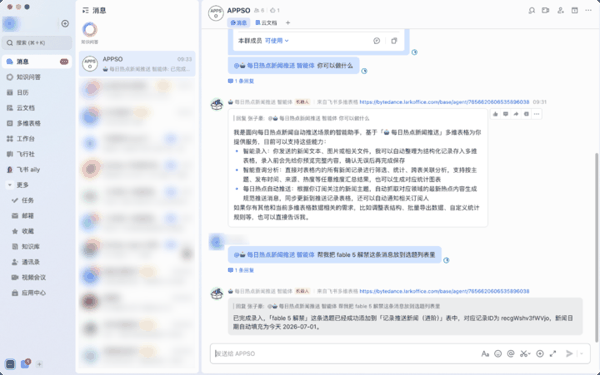Image resolution: width=600 pixels, height=375 pixels.
Task: Open the sidebar panel icon in chat header
Action: click(x=574, y=10)
